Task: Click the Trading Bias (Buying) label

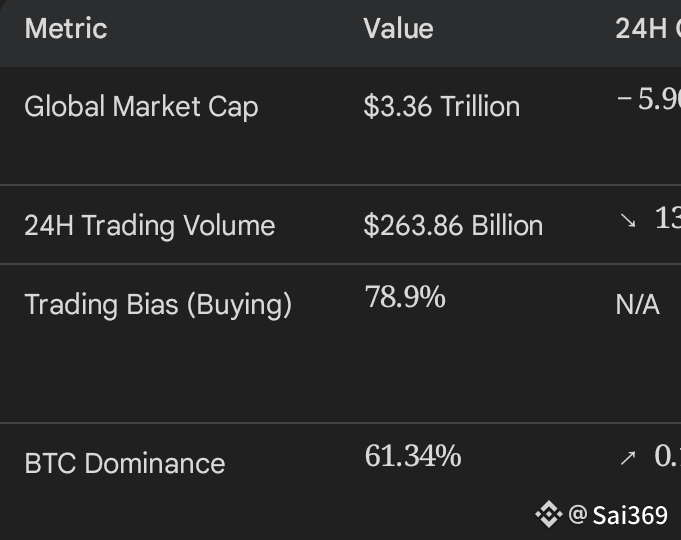Action: [158, 304]
